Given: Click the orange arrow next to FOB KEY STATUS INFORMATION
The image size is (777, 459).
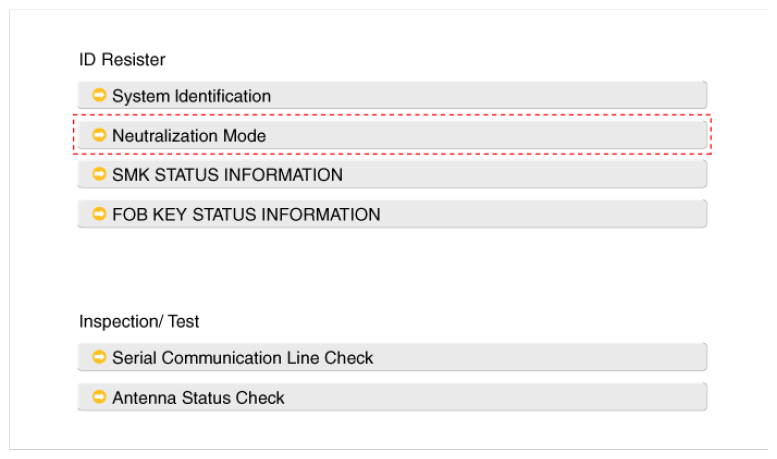Looking at the screenshot, I should 99,213.
